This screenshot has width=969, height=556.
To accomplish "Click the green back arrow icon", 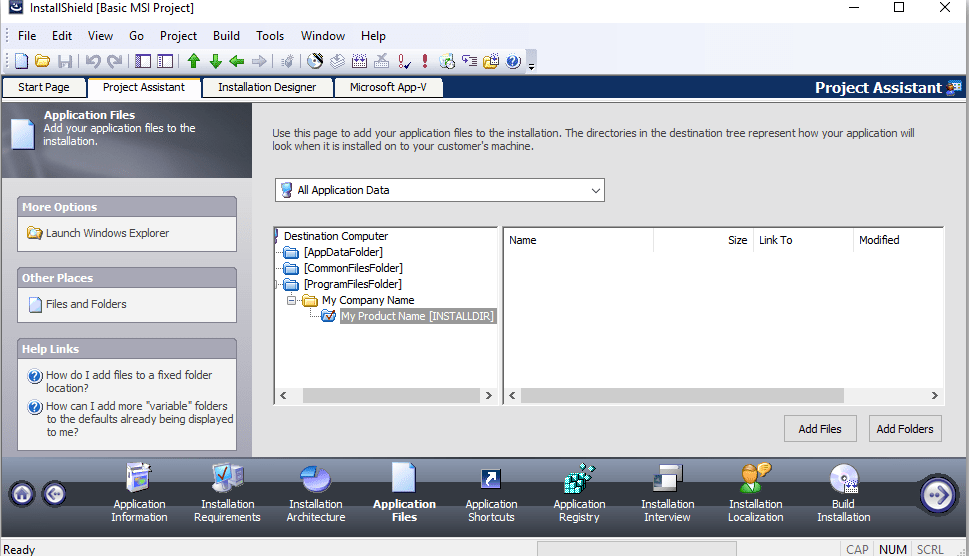I will coord(237,61).
